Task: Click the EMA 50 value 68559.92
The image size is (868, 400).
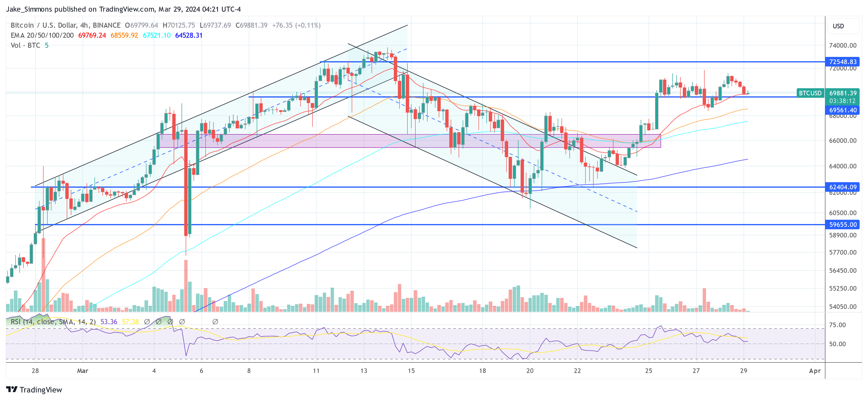Action: click(x=124, y=35)
